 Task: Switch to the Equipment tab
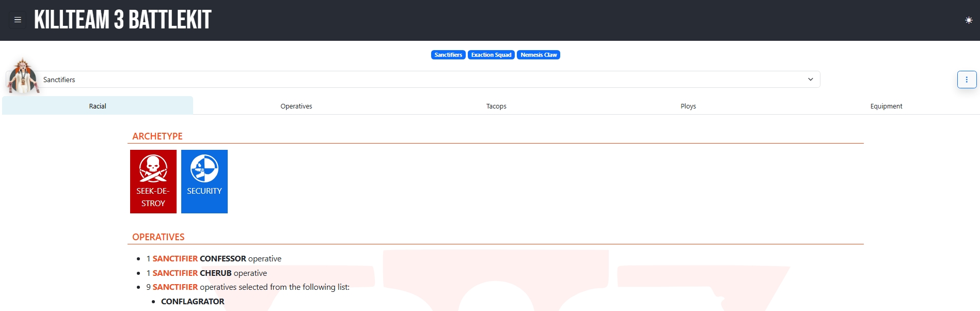886,106
